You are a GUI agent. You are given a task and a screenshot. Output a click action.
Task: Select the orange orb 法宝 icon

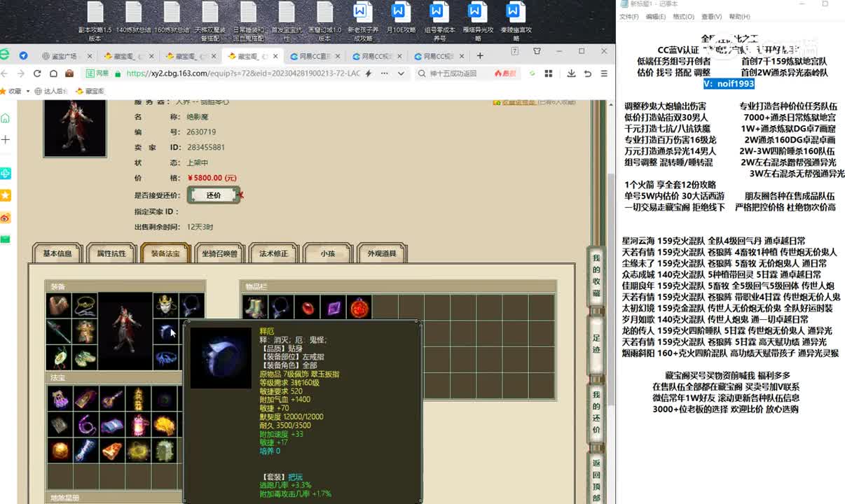pos(59,450)
